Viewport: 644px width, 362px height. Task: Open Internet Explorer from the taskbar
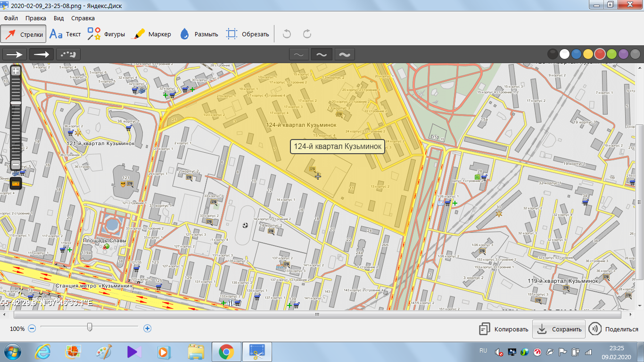click(43, 352)
